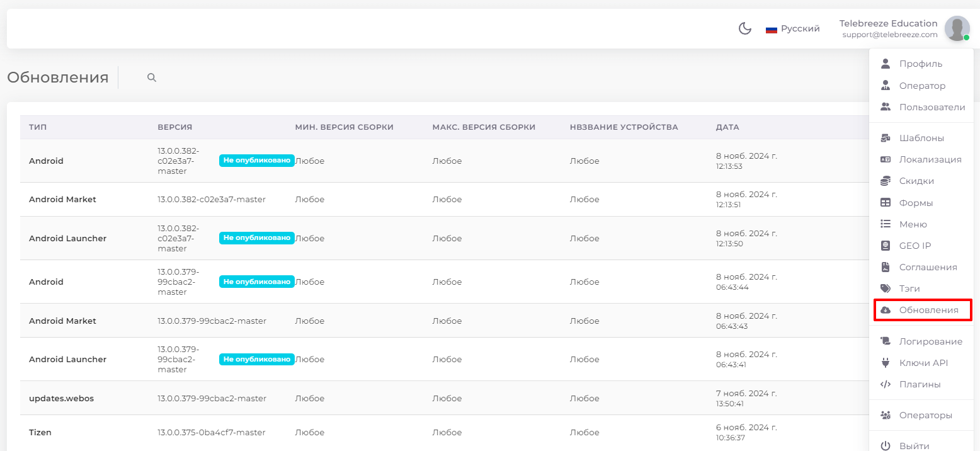Click the Плагины code icon
The width and height of the screenshot is (980, 451).
click(886, 384)
